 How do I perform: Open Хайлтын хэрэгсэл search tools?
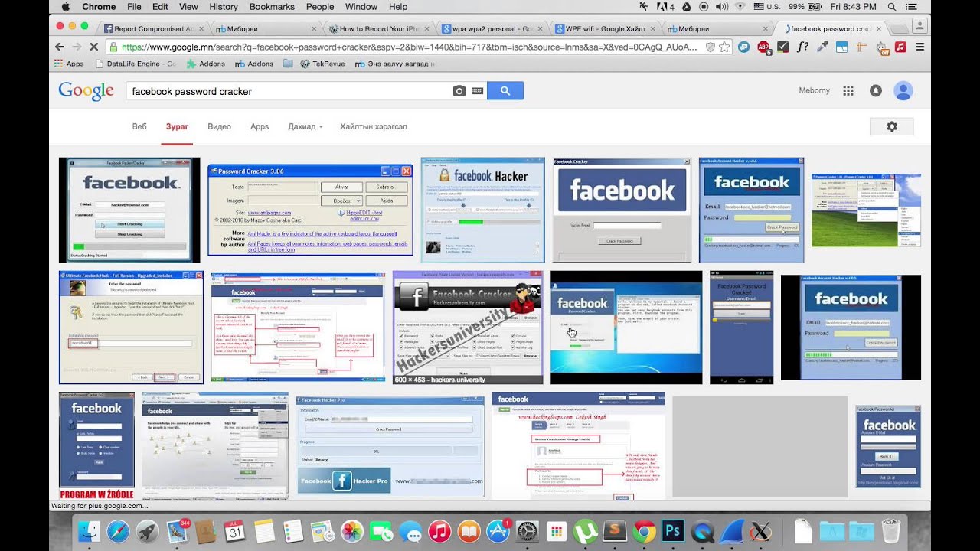point(374,126)
